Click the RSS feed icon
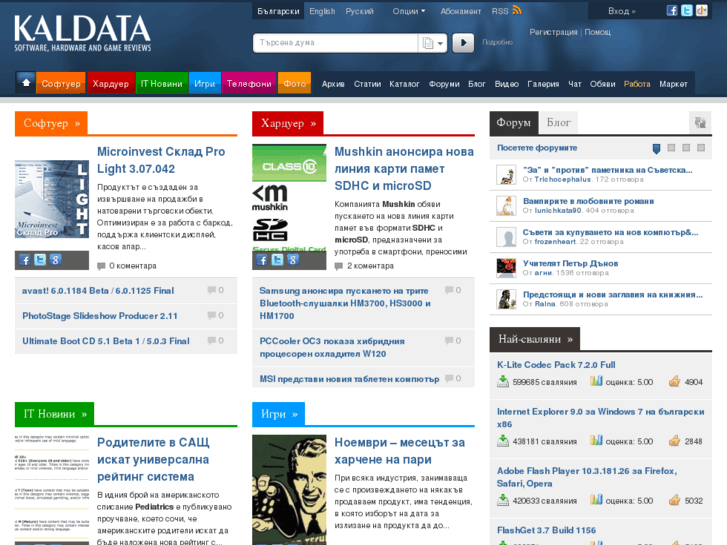The height and width of the screenshot is (545, 727). pyautogui.click(x=517, y=10)
